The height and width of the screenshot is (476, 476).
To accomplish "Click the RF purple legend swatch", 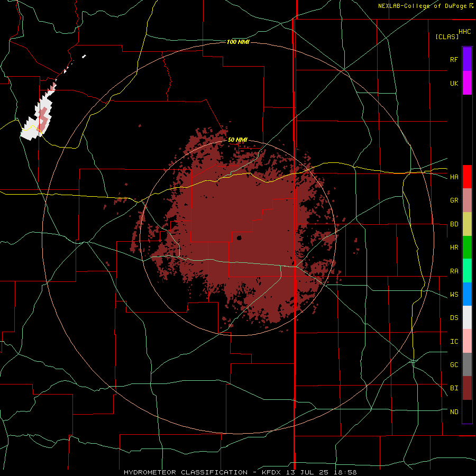I will [x=467, y=59].
